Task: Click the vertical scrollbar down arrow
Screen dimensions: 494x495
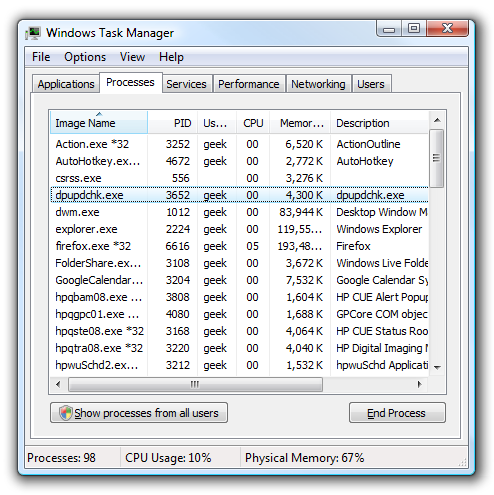Action: (437, 367)
